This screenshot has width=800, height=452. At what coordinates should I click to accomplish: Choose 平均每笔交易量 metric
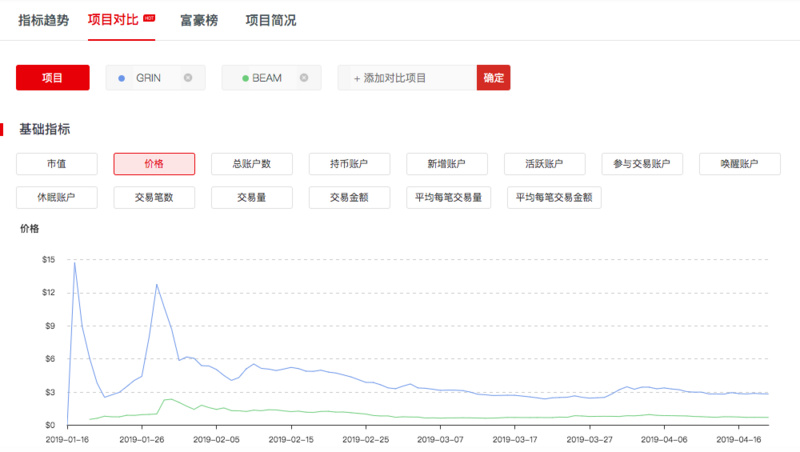(448, 197)
